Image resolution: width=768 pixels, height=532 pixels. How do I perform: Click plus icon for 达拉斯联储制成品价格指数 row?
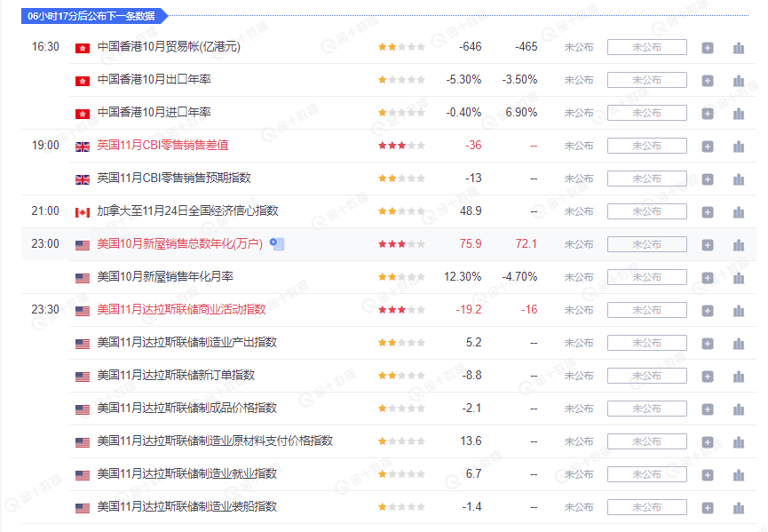pyautogui.click(x=708, y=409)
